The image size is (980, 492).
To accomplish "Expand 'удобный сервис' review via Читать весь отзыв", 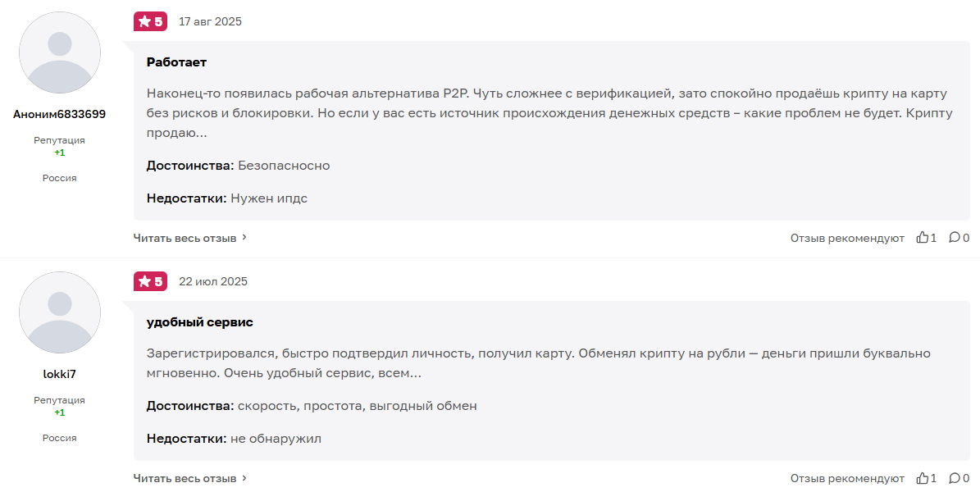I will 190,478.
